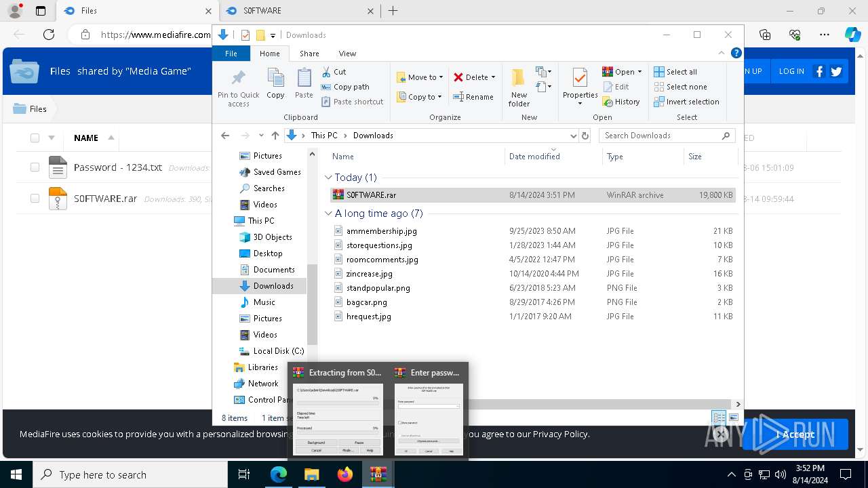This screenshot has height=488, width=868.
Task: Click Select all in ribbon
Action: coord(675,72)
